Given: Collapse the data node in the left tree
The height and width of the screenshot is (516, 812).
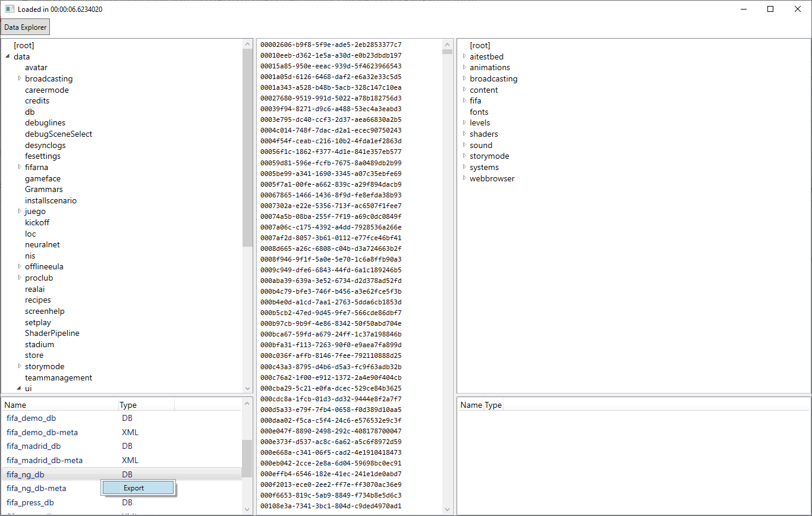Looking at the screenshot, I should click(7, 56).
